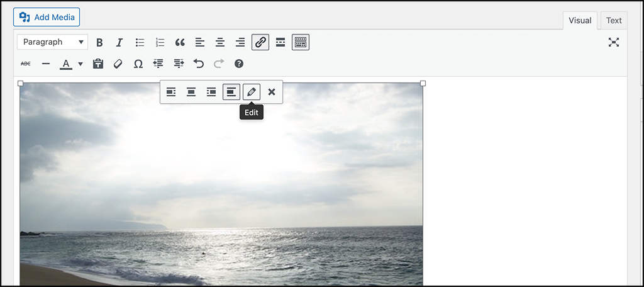This screenshot has width=644, height=287.
Task: Click the top-right image resize handle
Action: coord(423,84)
